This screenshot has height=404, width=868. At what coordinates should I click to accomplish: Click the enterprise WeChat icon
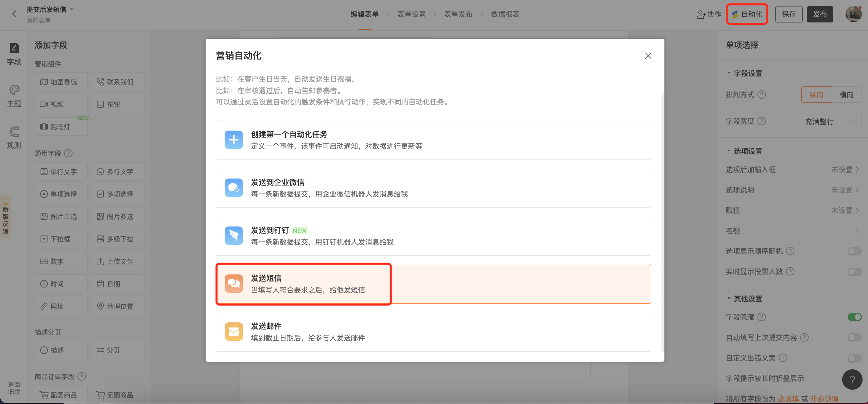pos(233,188)
